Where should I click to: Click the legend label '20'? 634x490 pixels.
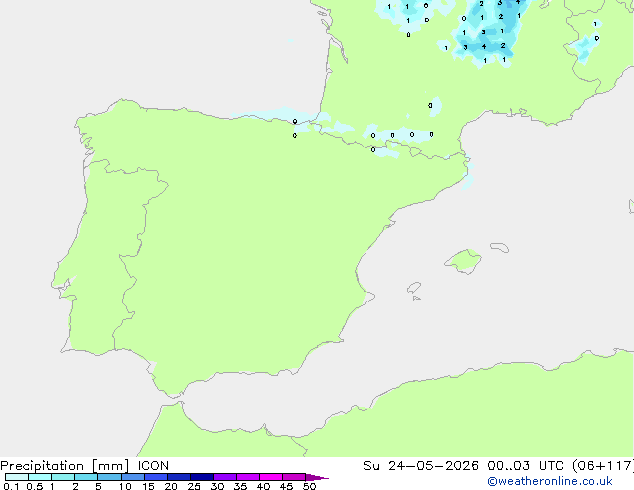(171, 486)
